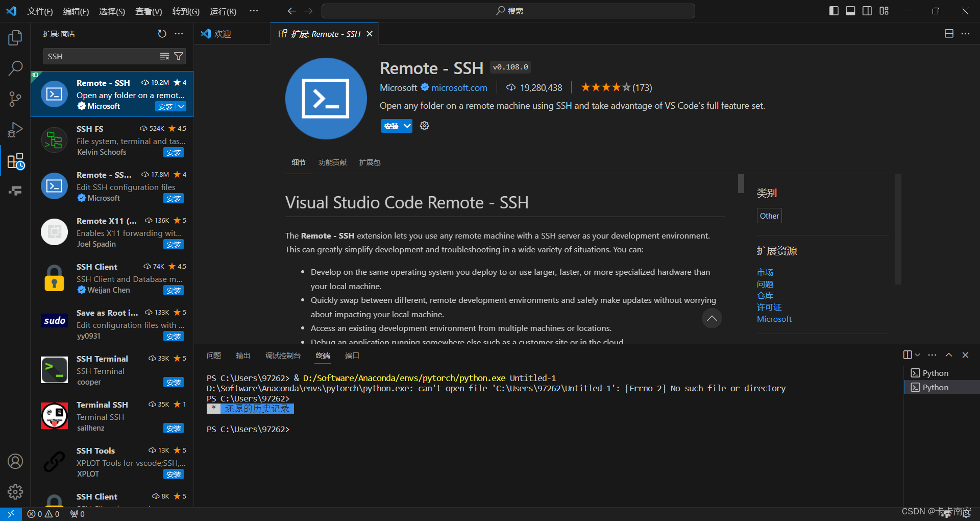The height and width of the screenshot is (521, 980).
Task: Customize layout icon in title bar
Action: pos(884,11)
